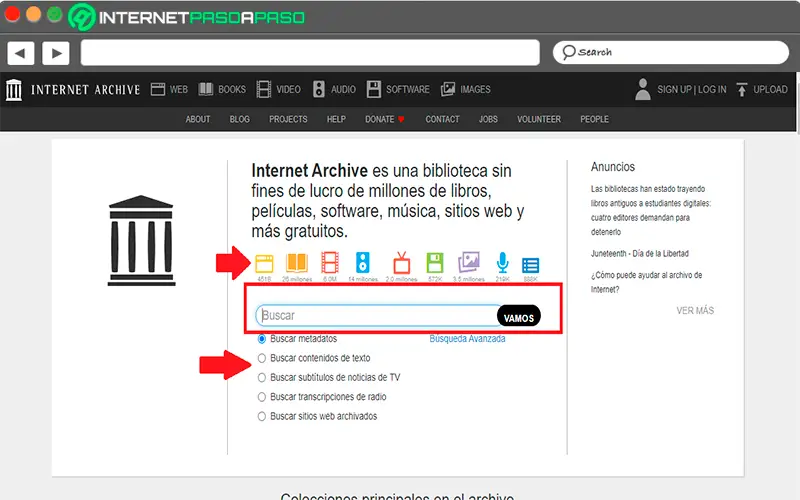Click the browser address bar
The height and width of the screenshot is (500, 800).
pyautogui.click(x=310, y=53)
